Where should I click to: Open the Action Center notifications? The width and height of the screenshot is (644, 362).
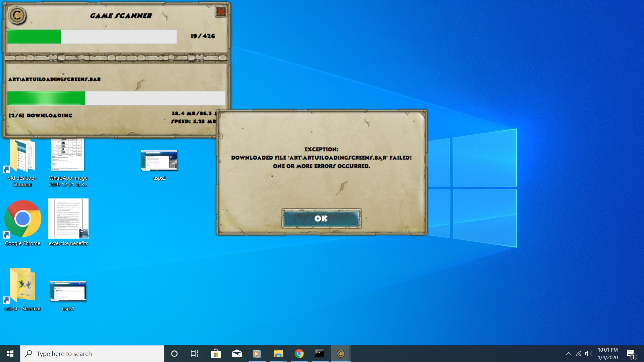pos(630,354)
